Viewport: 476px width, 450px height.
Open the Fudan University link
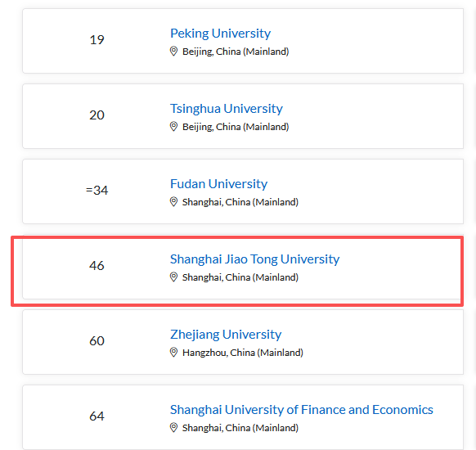pos(218,184)
